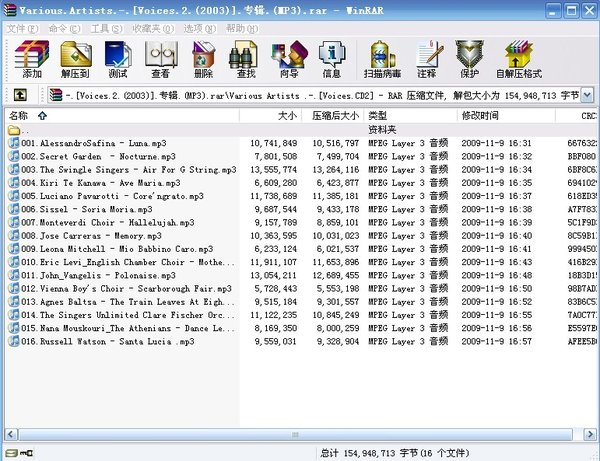
Task: Select the parent folder ".." icon
Action: (x=14, y=130)
